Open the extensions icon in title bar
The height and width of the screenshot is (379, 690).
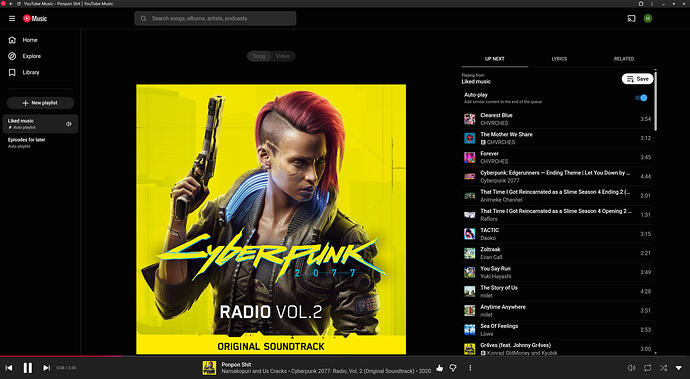641,4
